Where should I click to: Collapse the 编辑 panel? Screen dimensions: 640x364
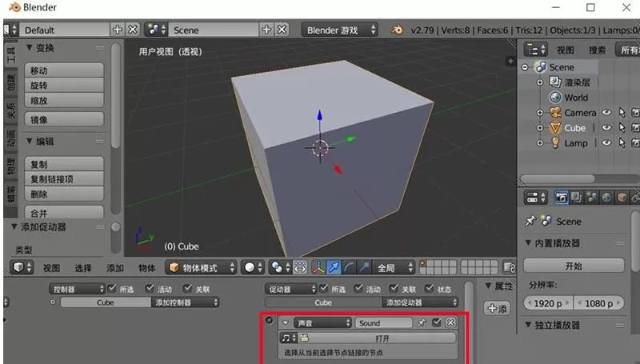tap(30, 141)
